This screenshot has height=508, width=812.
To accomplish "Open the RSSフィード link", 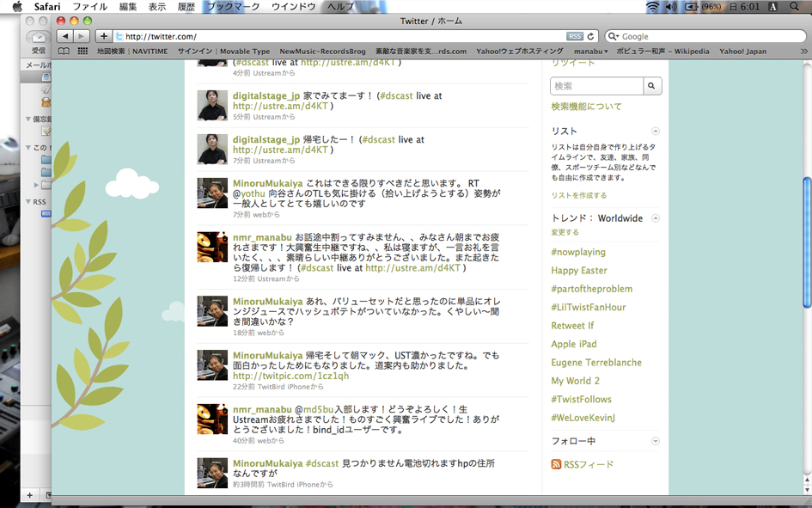I will point(589,464).
